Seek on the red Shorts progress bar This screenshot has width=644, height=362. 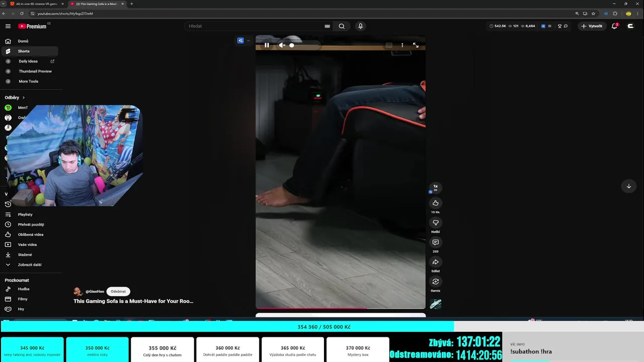(341, 308)
